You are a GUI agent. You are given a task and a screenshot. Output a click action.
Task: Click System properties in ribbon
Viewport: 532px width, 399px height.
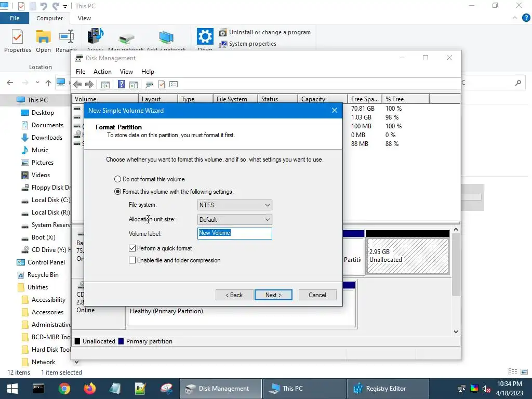248,44
